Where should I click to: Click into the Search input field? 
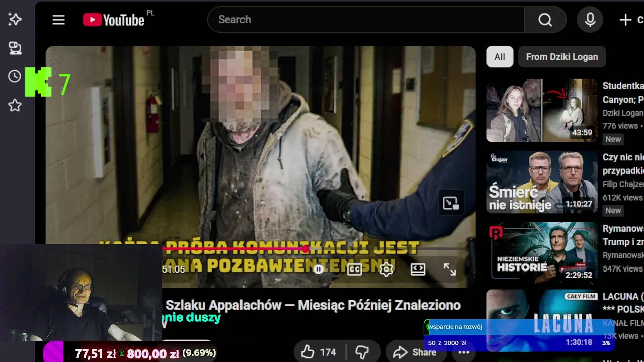[x=366, y=20]
